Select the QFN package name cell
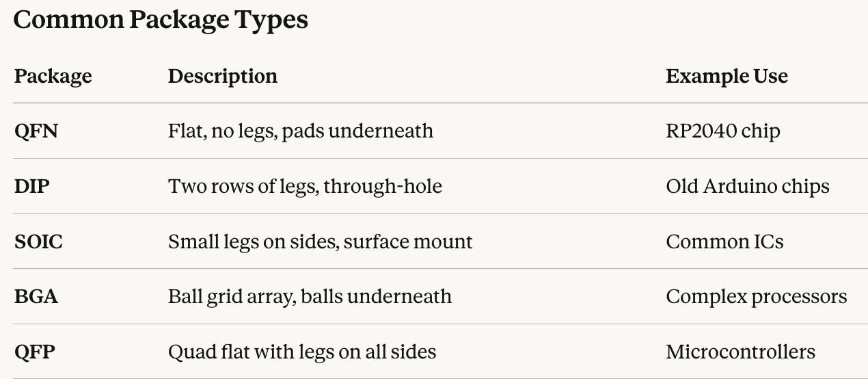The height and width of the screenshot is (379, 868). tap(36, 131)
